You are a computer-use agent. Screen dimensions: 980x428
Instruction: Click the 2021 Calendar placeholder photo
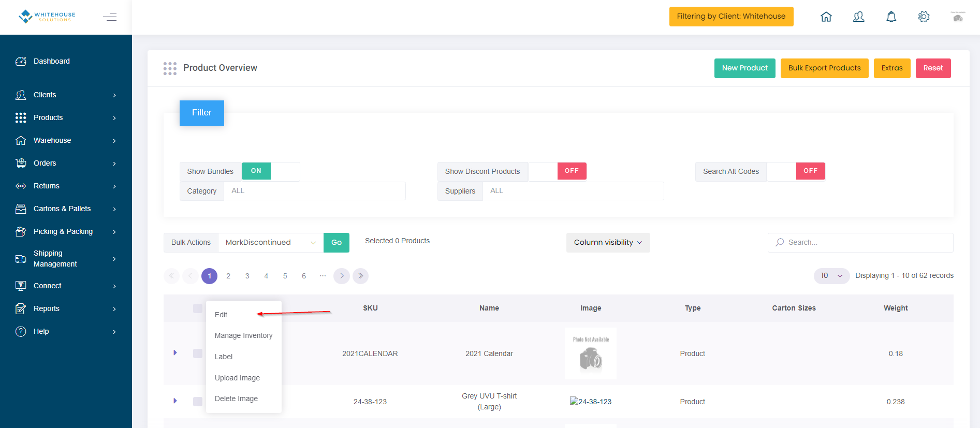pos(591,353)
